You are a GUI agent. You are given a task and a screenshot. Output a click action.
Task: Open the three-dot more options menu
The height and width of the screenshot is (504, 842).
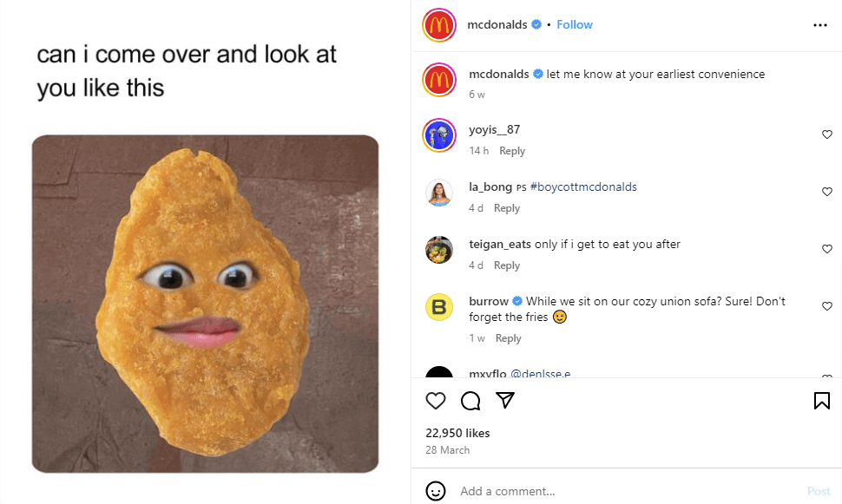(x=820, y=25)
